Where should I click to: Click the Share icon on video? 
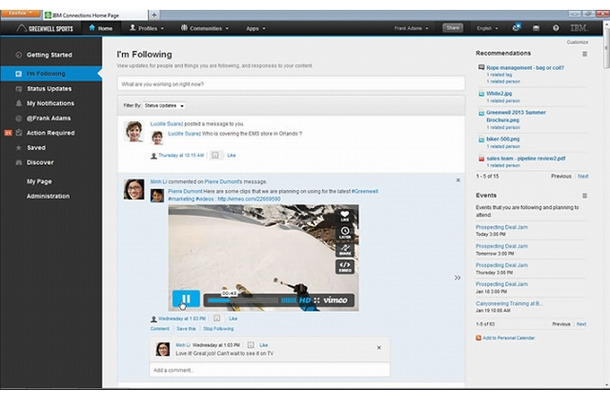345,250
